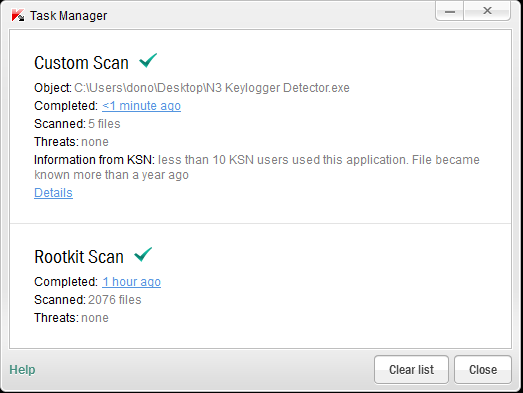Click the Kaspersky logo icon in title bar
Screen dimensions: 523x393
click(17, 15)
